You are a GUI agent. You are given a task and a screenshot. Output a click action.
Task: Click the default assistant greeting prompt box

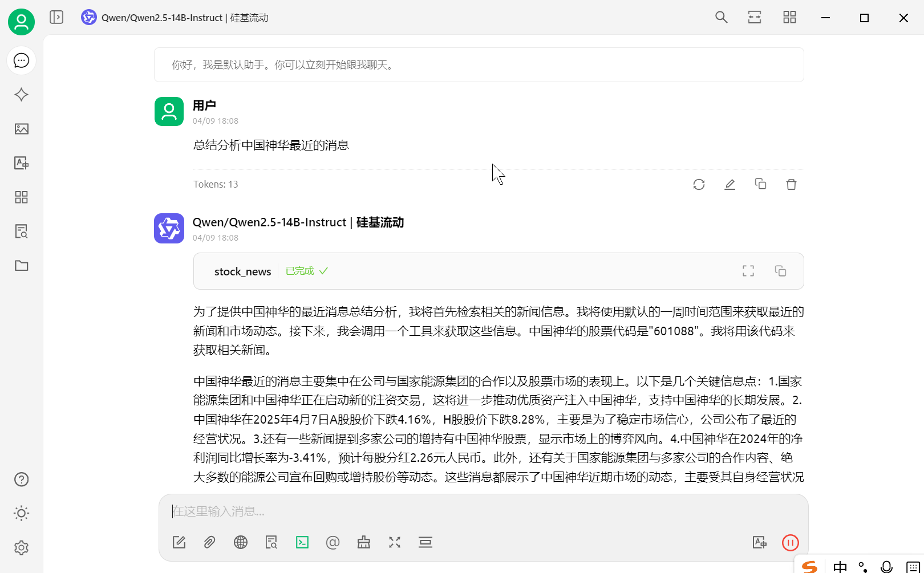479,65
